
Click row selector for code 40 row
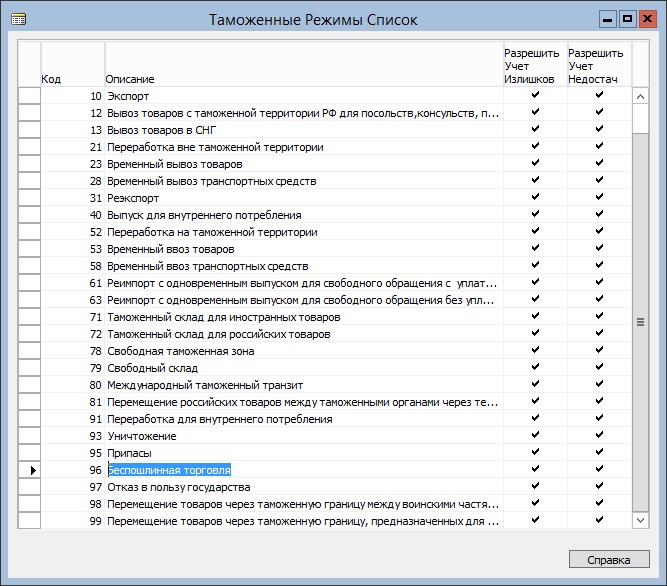pos(29,215)
